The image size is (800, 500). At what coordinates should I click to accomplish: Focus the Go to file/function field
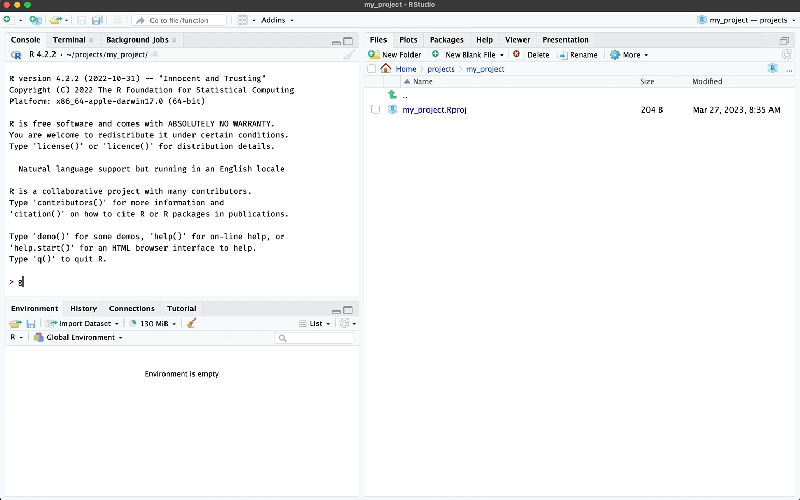pyautogui.click(x=179, y=20)
